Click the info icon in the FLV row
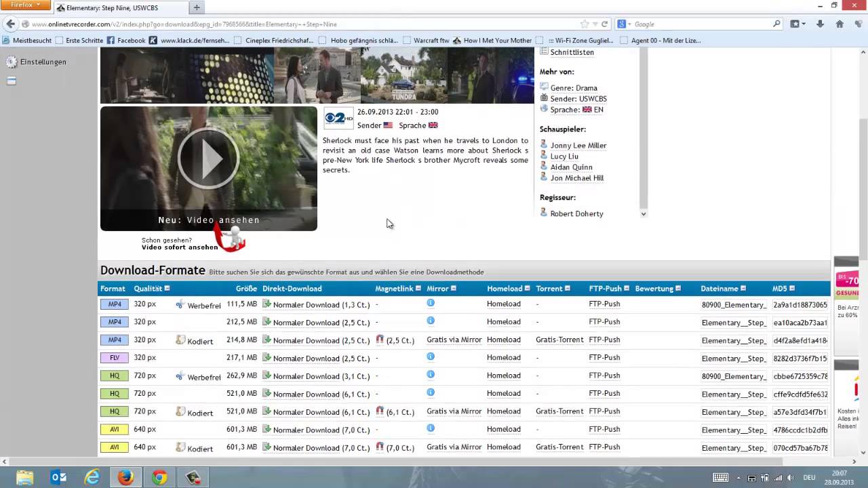This screenshot has width=868, height=488. [431, 357]
